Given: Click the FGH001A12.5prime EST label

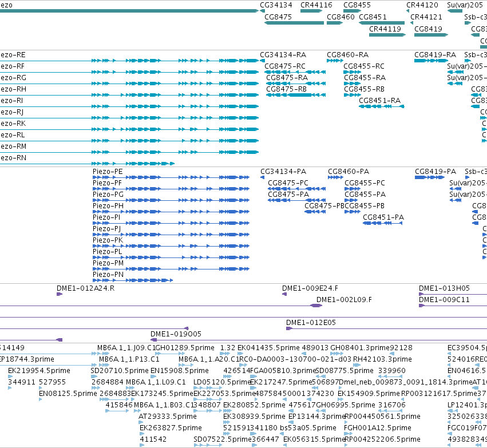Looking at the screenshot, I should click(x=377, y=428).
